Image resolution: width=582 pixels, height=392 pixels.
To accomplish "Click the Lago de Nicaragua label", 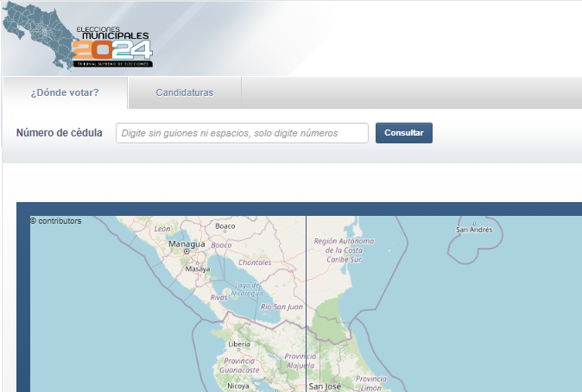I will 247,289.
